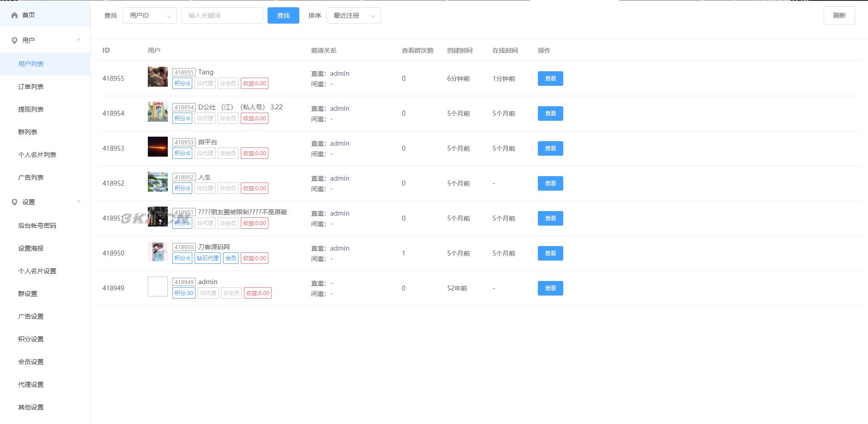Click the avatar of user 微平台
The height and width of the screenshot is (424, 868).
(157, 147)
